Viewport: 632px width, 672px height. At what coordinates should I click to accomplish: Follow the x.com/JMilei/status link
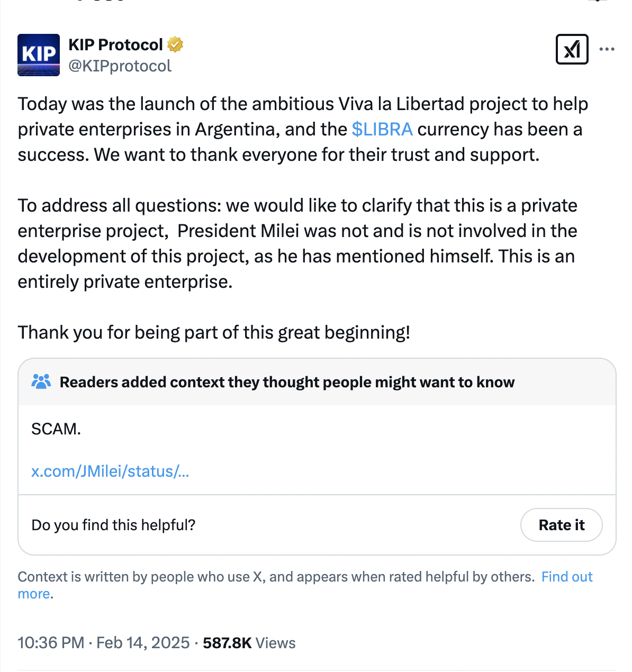click(110, 471)
